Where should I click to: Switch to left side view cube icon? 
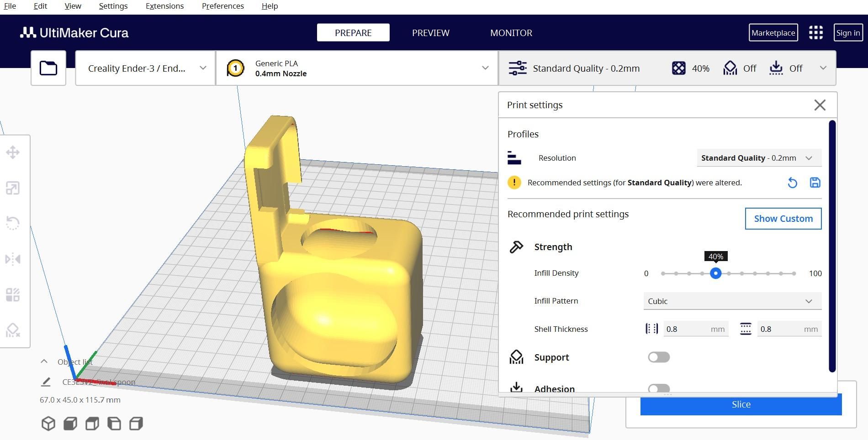(114, 424)
